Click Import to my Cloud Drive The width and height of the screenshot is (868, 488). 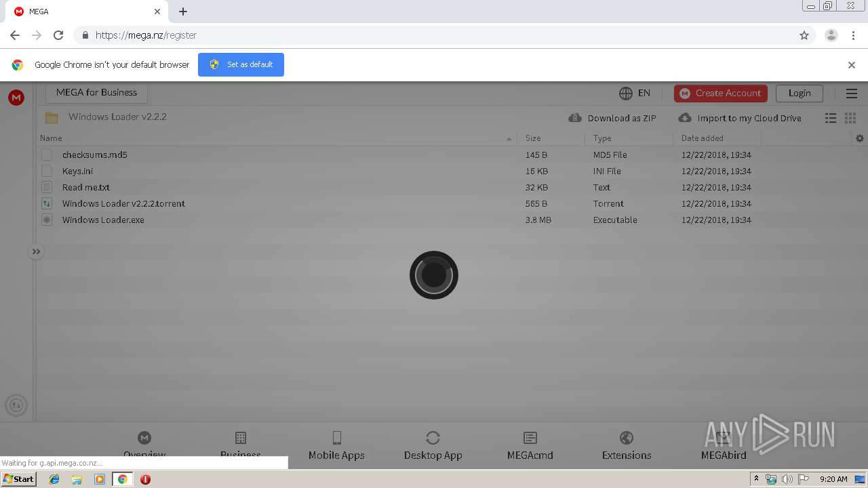coord(740,118)
